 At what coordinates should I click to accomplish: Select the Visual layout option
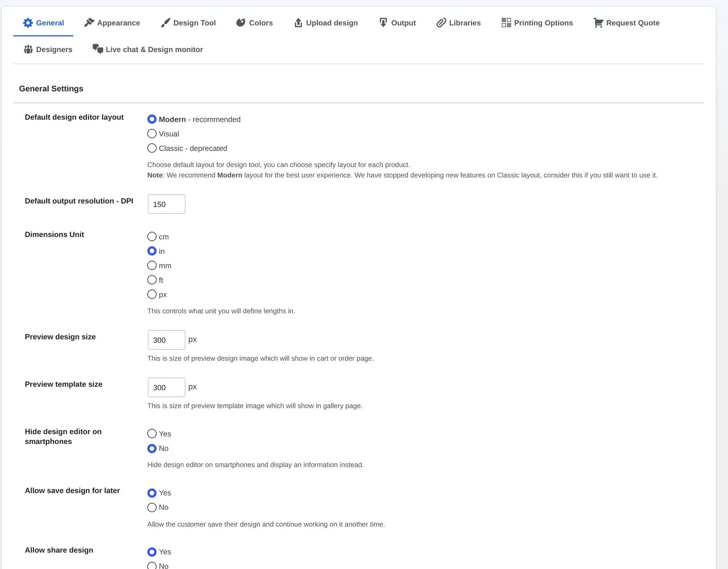click(x=152, y=134)
